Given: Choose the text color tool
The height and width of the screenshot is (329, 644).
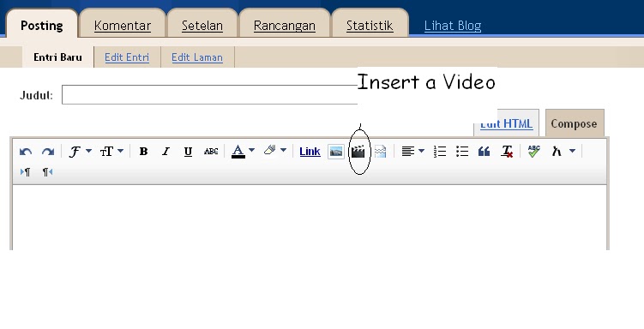Looking at the screenshot, I should pos(238,152).
